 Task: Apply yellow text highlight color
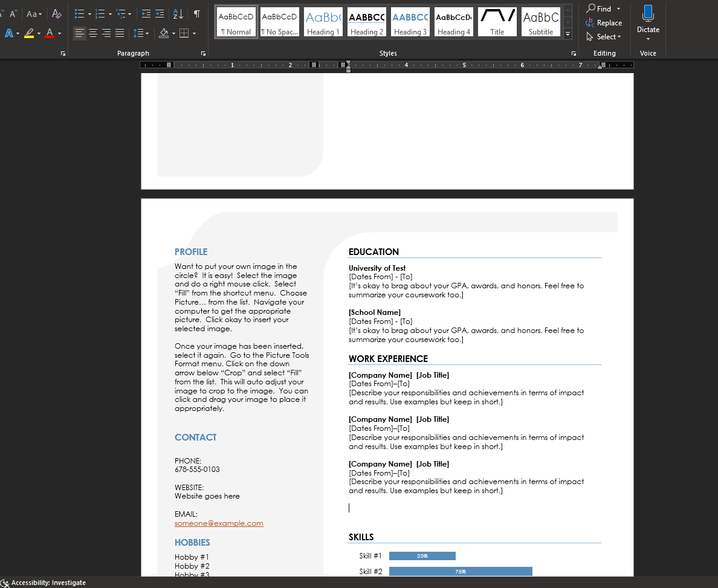point(29,33)
